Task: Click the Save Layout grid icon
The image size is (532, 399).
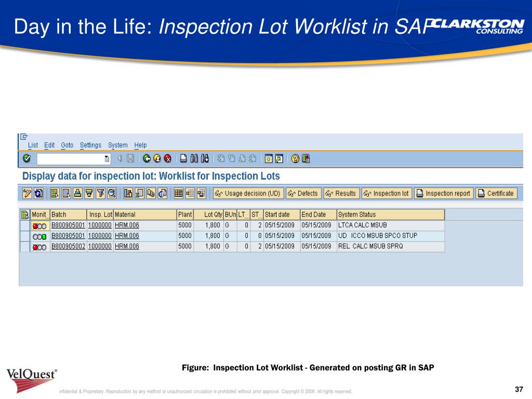Action: pyautogui.click(x=202, y=193)
